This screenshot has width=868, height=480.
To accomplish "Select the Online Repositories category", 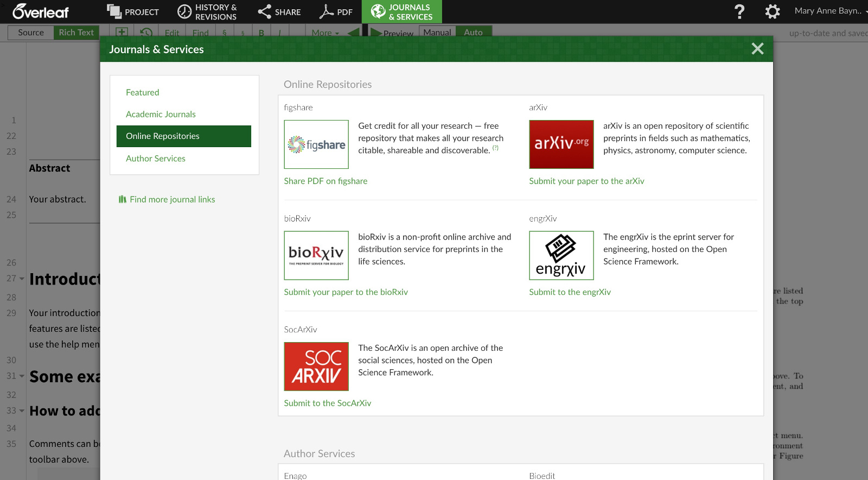I will tap(184, 136).
